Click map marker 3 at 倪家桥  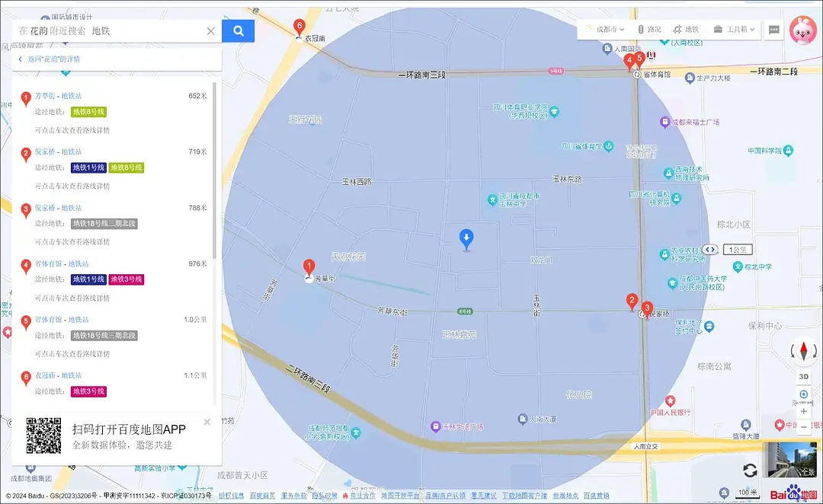point(647,309)
